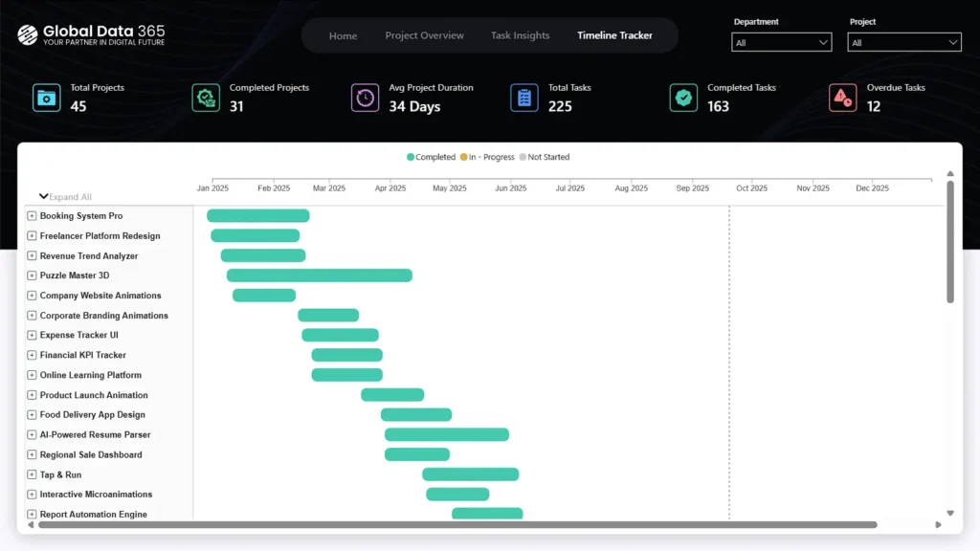Click the Completed legend green swatch

pyautogui.click(x=411, y=157)
